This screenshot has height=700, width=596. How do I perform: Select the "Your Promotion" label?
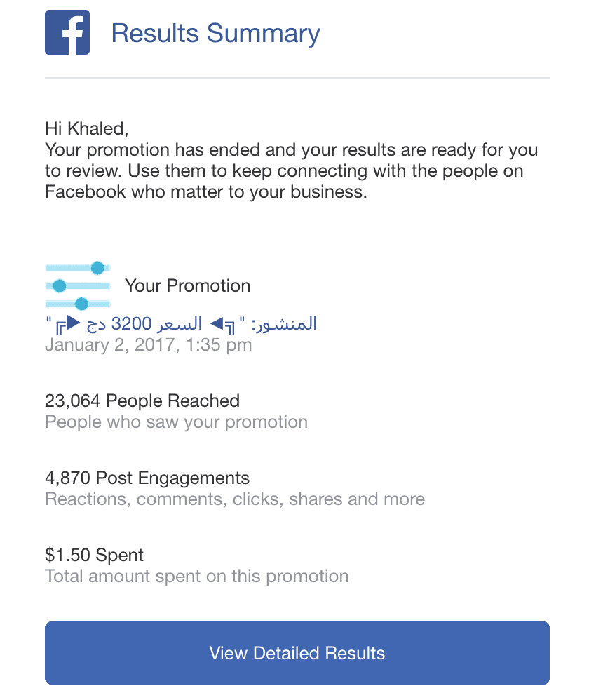pyautogui.click(x=187, y=285)
